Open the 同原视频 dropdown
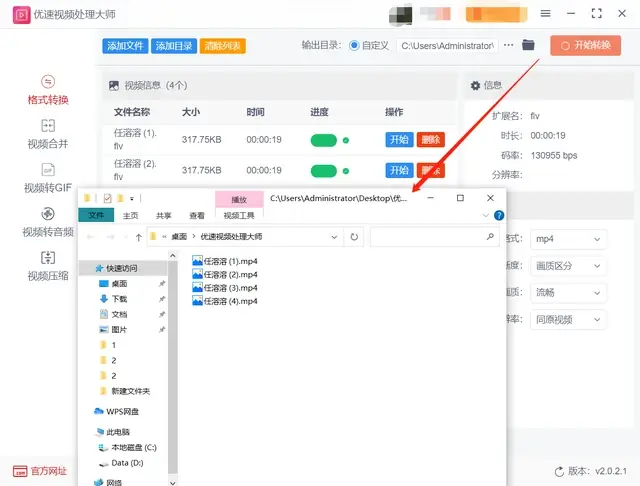This screenshot has width=640, height=486. [x=568, y=320]
